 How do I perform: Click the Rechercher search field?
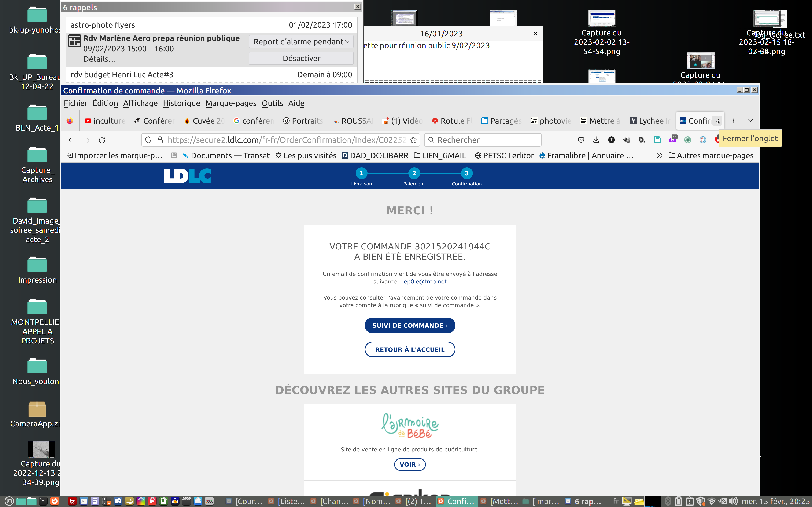[483, 140]
